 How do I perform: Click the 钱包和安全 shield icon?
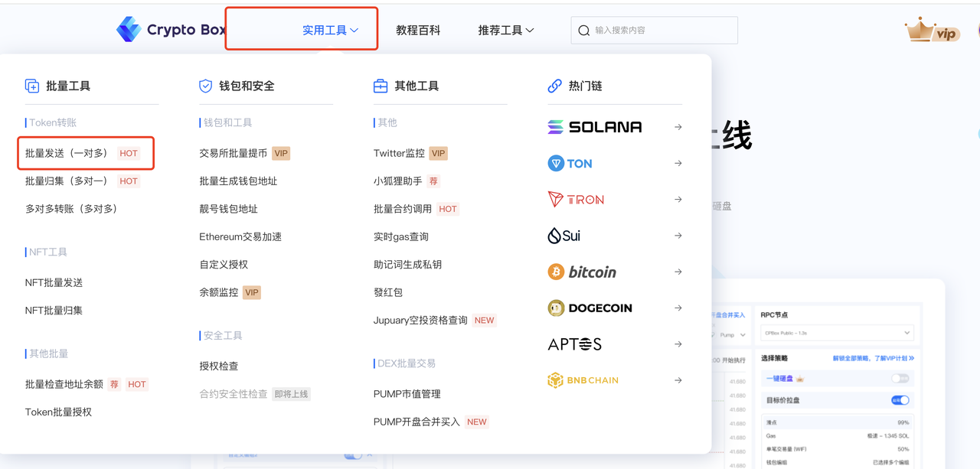pyautogui.click(x=205, y=86)
